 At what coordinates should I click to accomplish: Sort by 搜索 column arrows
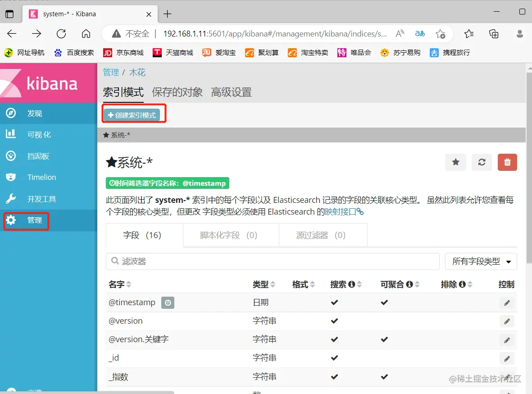tap(359, 284)
